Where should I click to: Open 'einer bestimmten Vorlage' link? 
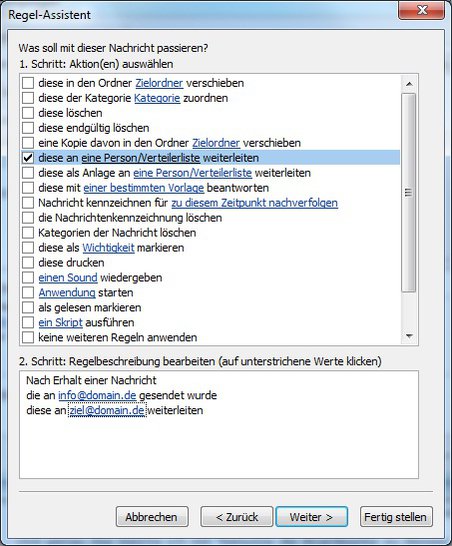143,188
